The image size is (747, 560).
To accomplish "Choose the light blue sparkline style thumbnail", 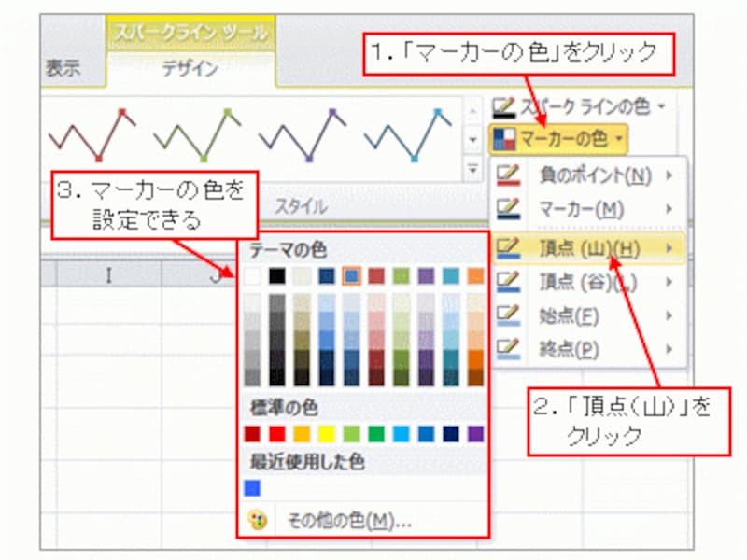I will pos(408,135).
